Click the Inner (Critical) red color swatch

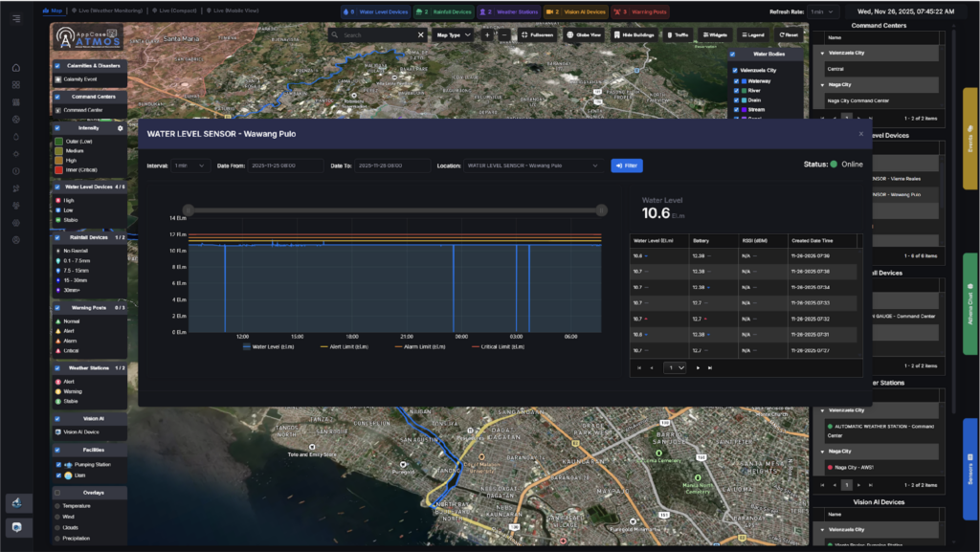(58, 170)
